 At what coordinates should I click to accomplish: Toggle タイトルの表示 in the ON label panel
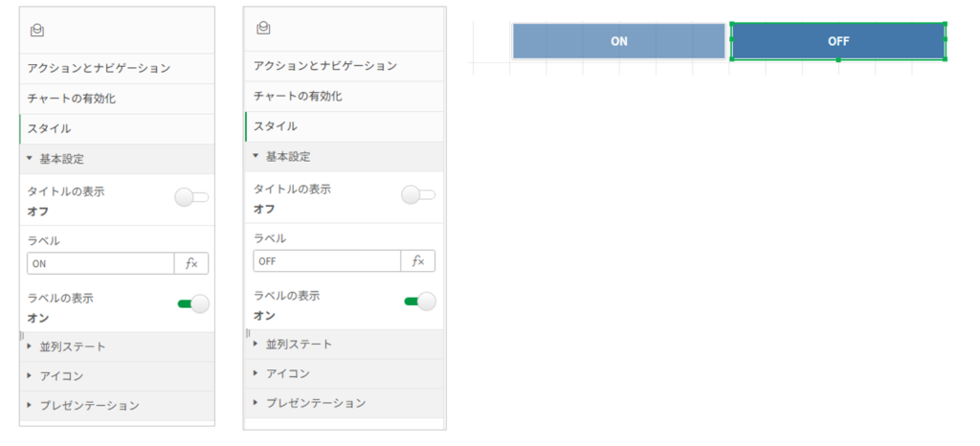191,198
